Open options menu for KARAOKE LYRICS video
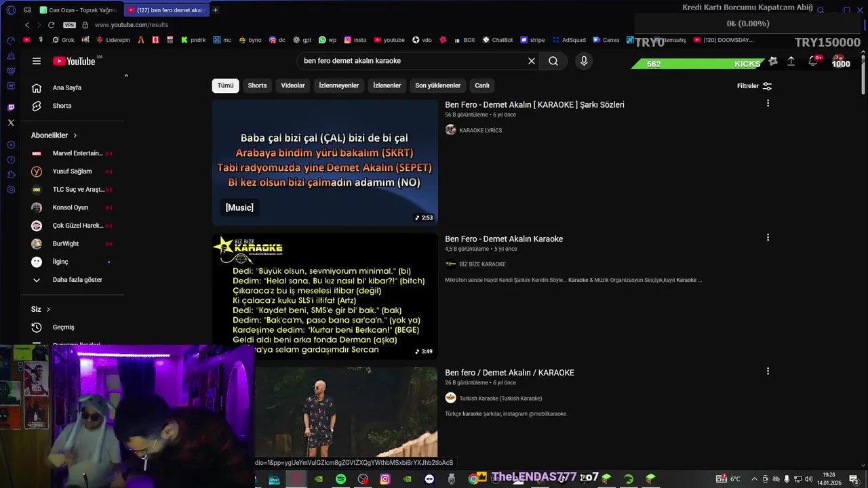Screen dimensions: 868x488 tap(768, 104)
